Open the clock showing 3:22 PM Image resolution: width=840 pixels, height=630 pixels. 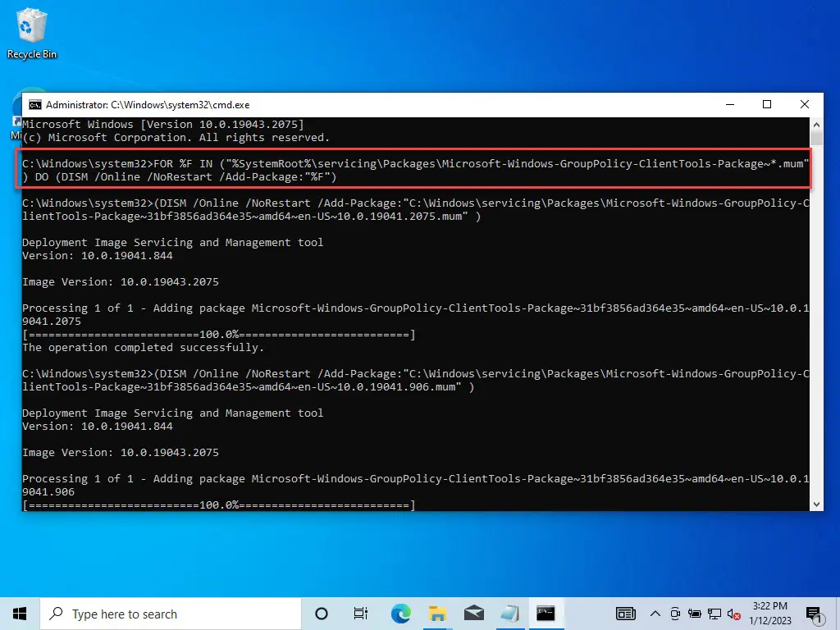[769, 614]
